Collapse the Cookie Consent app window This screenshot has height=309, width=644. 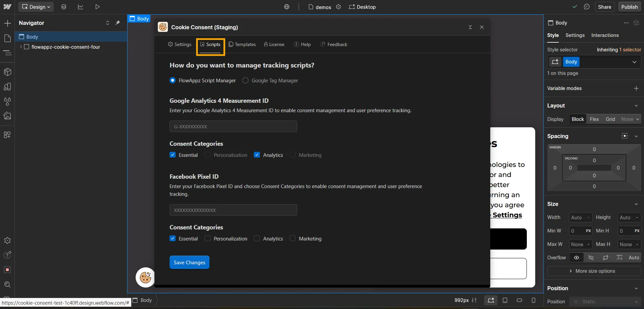tap(470, 27)
